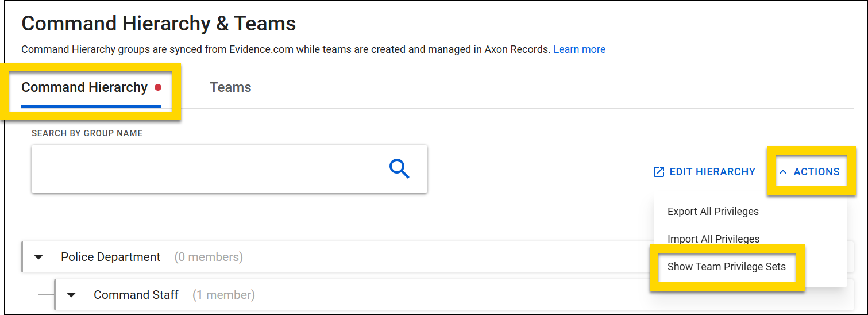Choose Export All Privileges from menu
The width and height of the screenshot is (868, 315).
click(x=712, y=212)
